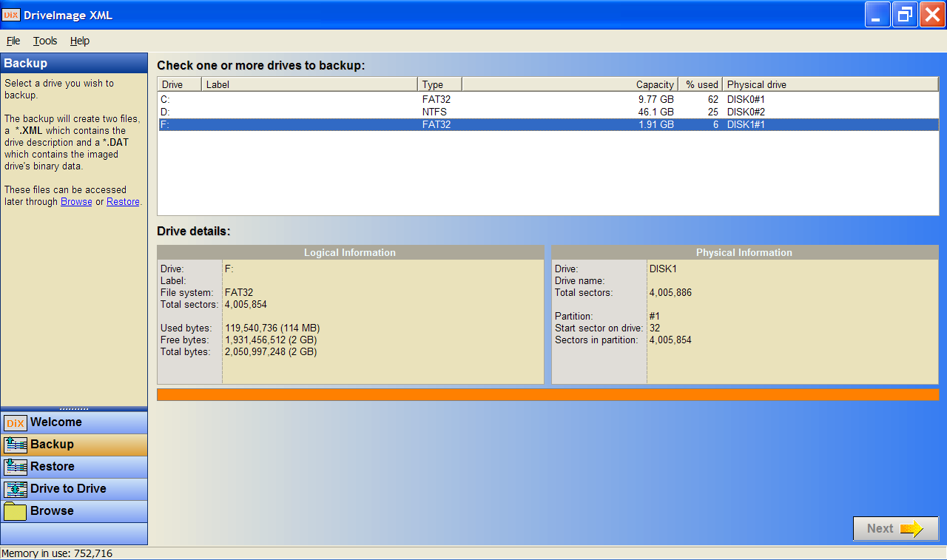Image resolution: width=947 pixels, height=560 pixels.
Task: Follow the Browse hyperlink in description
Action: (x=76, y=201)
